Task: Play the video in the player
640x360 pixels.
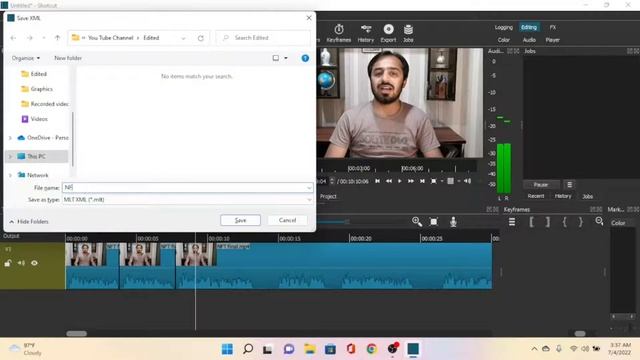Action: click(400, 181)
